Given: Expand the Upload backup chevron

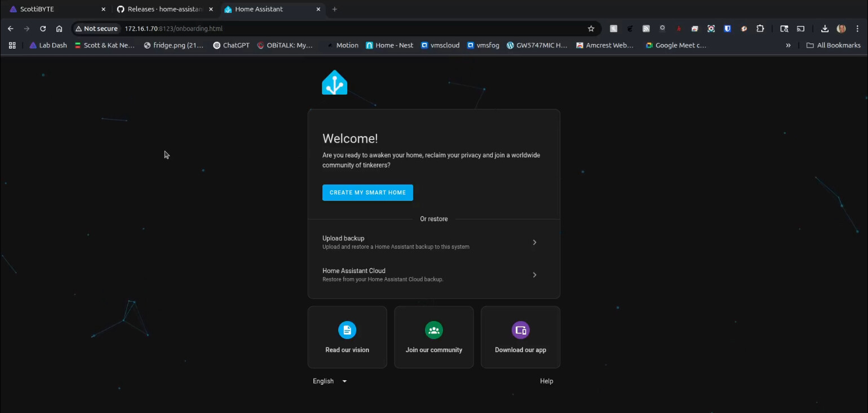Looking at the screenshot, I should [534, 243].
